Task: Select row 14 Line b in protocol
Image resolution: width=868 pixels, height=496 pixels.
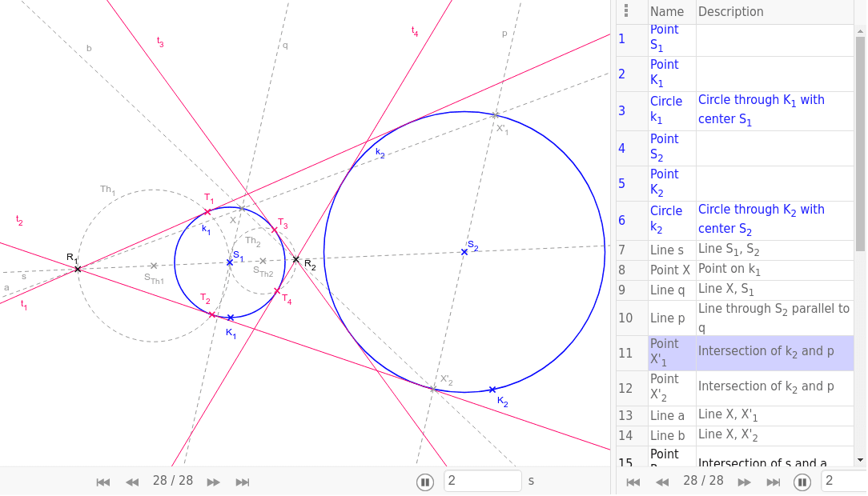Action: click(x=734, y=436)
